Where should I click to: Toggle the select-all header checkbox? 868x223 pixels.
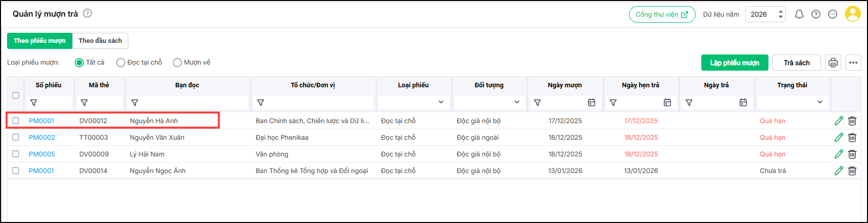16,95
